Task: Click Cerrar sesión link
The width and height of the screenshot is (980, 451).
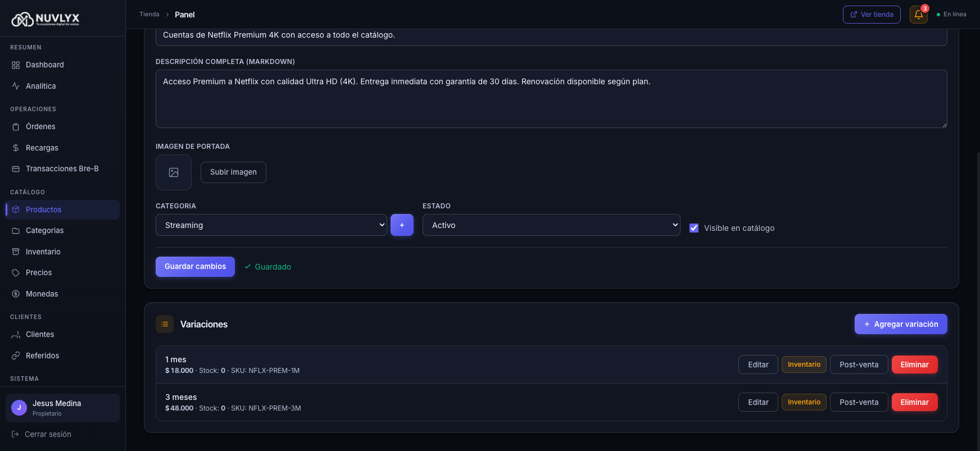Action: (42, 434)
